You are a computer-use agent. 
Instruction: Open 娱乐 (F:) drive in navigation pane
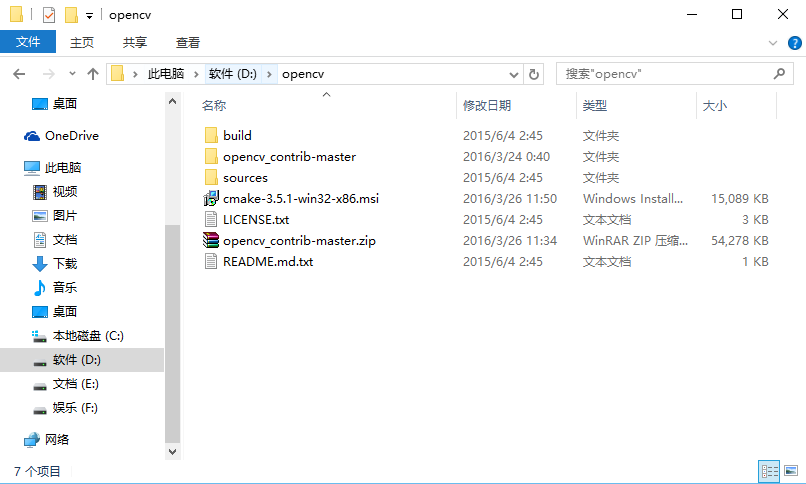tap(75, 408)
